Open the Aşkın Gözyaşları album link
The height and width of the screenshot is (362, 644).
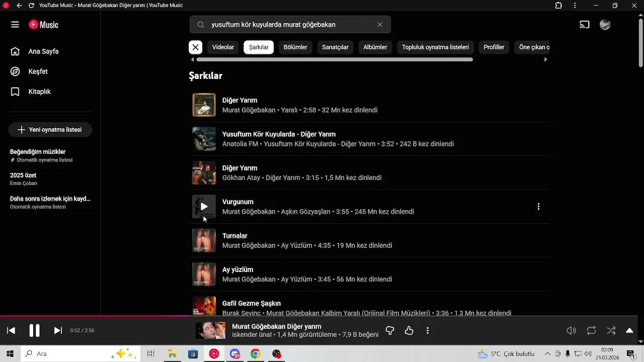(x=306, y=212)
